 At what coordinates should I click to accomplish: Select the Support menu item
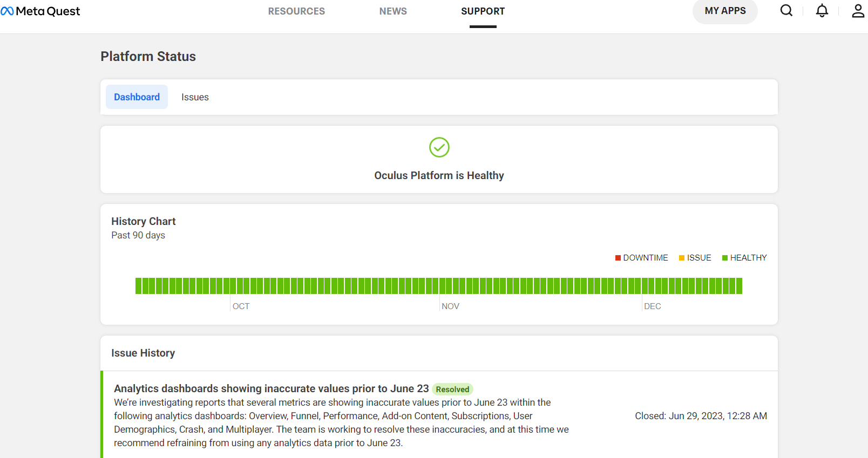pyautogui.click(x=483, y=11)
